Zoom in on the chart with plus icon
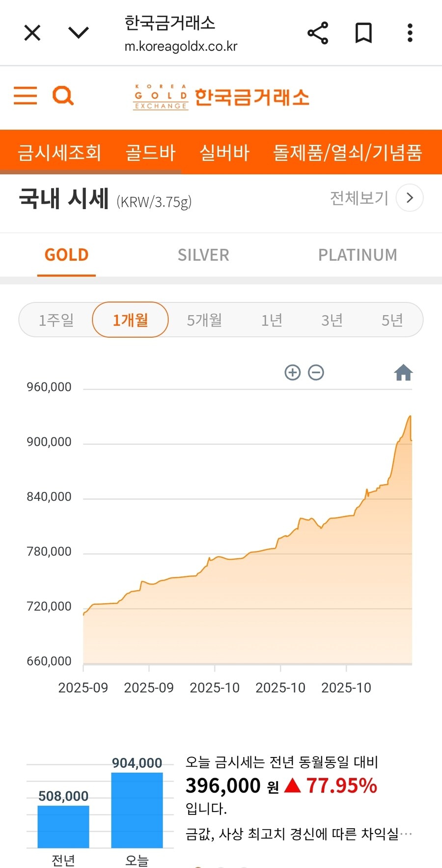 (293, 373)
